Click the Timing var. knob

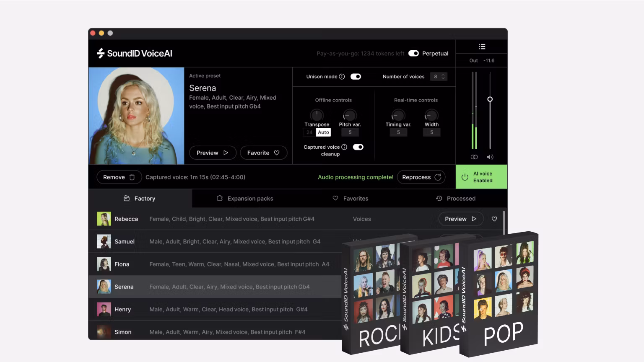(x=398, y=115)
